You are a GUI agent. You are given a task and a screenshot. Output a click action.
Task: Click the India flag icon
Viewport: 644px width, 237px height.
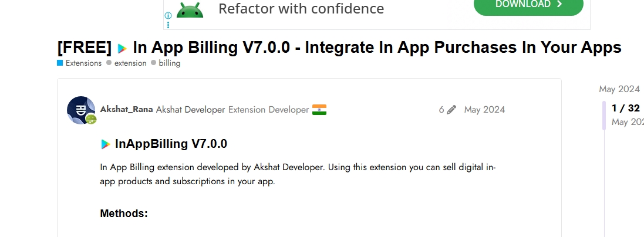click(319, 110)
